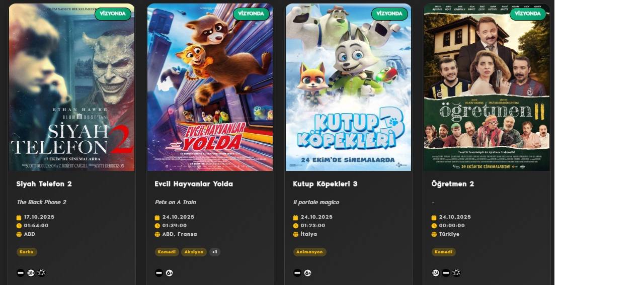Image resolution: width=644 pixels, height=285 pixels.
Task: Click the calendar icon next to 17.10.2025
Action: point(19,218)
